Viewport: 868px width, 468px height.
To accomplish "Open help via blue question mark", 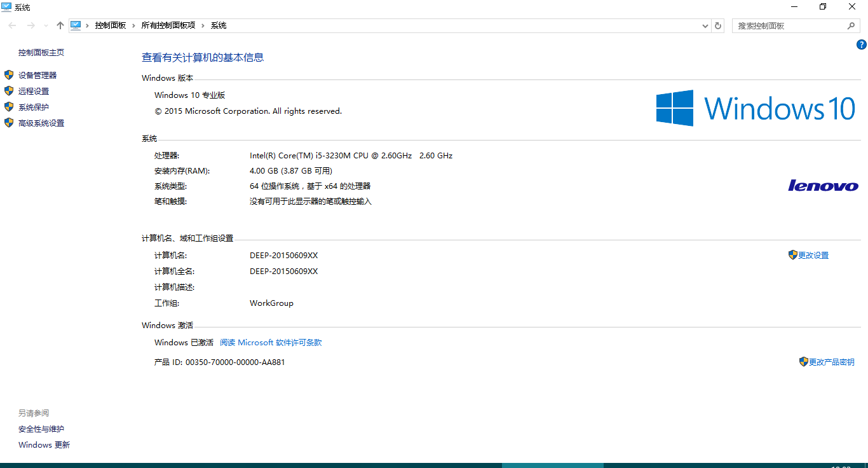I will click(x=862, y=45).
